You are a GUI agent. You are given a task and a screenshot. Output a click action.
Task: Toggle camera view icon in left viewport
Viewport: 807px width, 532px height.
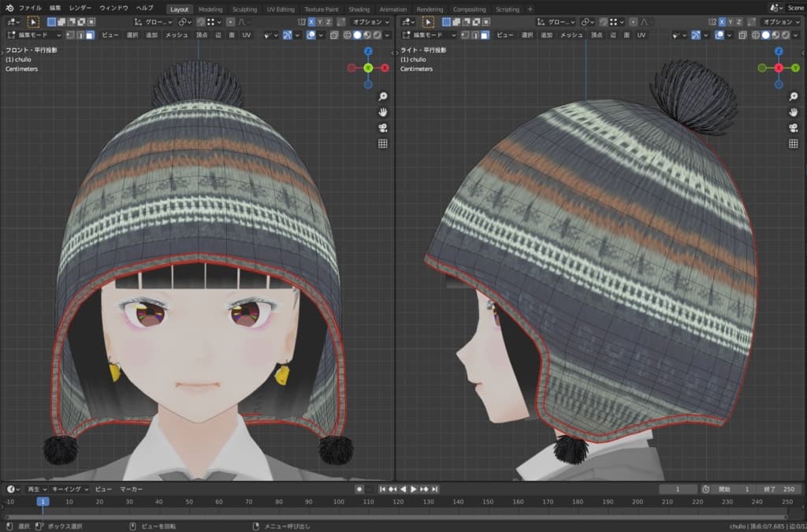pos(383,128)
